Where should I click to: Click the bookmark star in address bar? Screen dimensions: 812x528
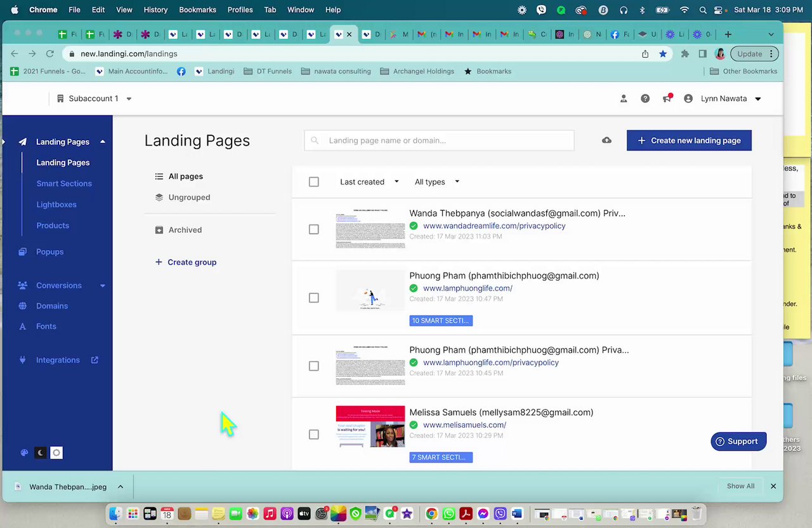tap(663, 54)
